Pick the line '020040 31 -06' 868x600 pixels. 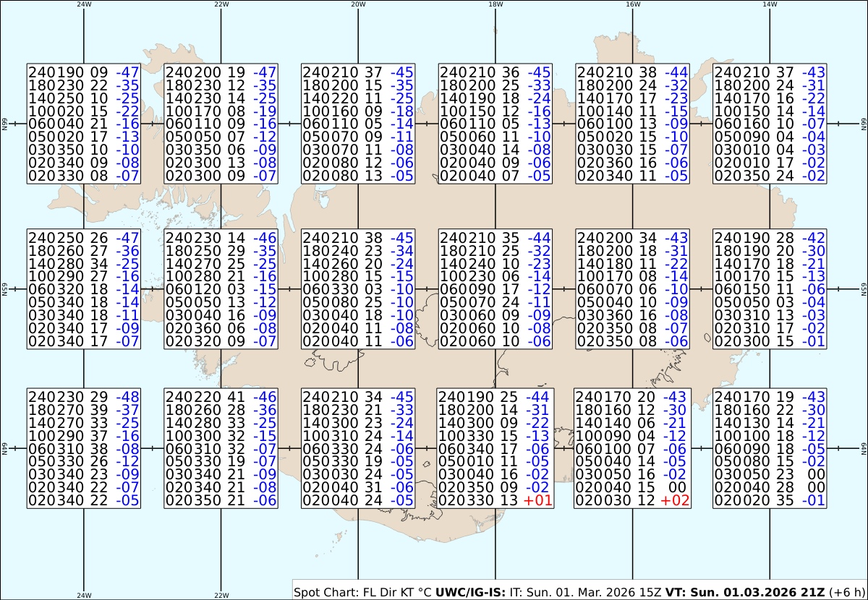point(358,487)
